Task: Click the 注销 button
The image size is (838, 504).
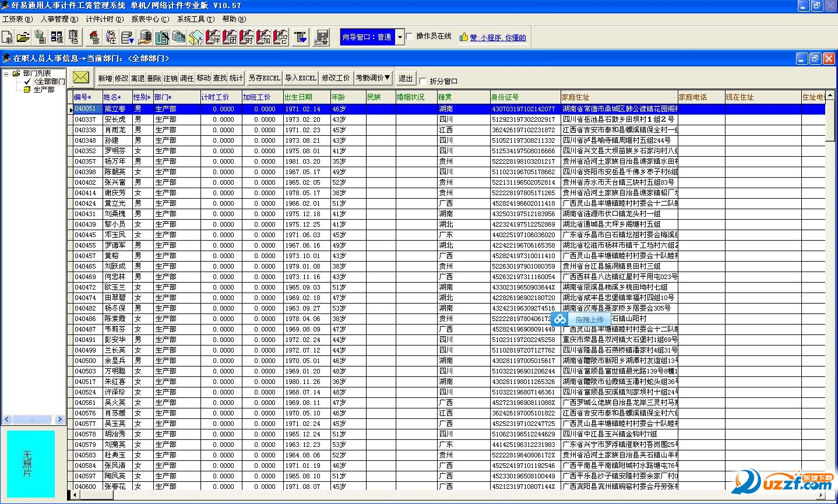Action: (170, 77)
